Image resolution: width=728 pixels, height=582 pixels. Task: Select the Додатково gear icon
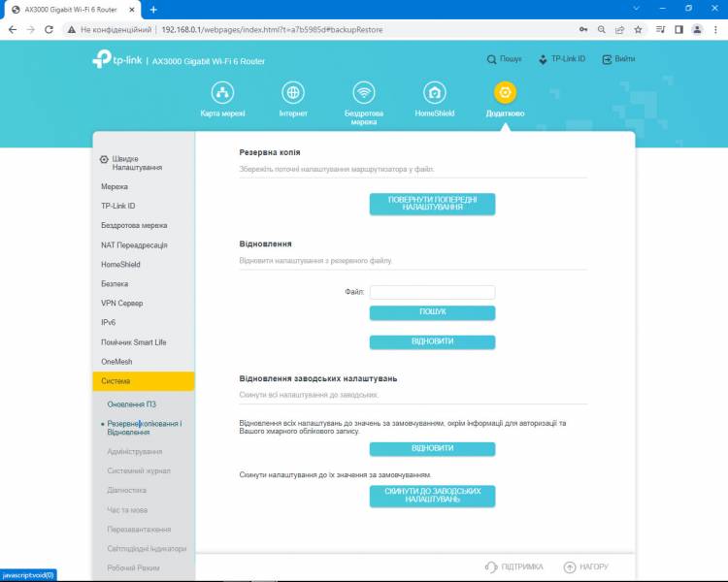[505, 93]
